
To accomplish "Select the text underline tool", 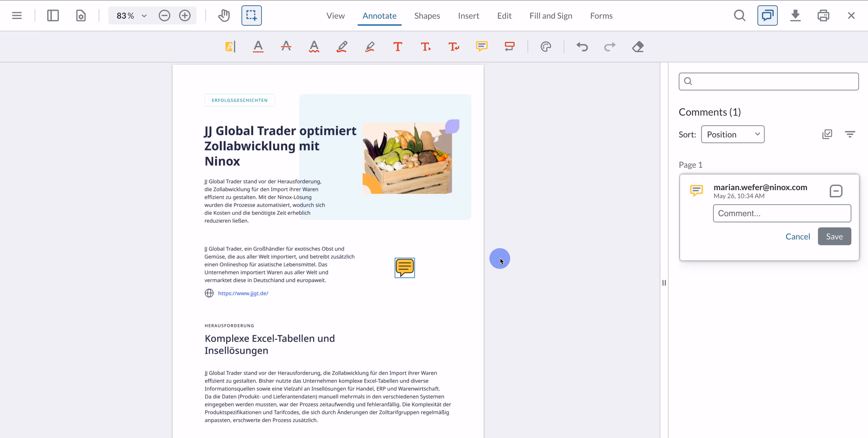I will coord(258,46).
